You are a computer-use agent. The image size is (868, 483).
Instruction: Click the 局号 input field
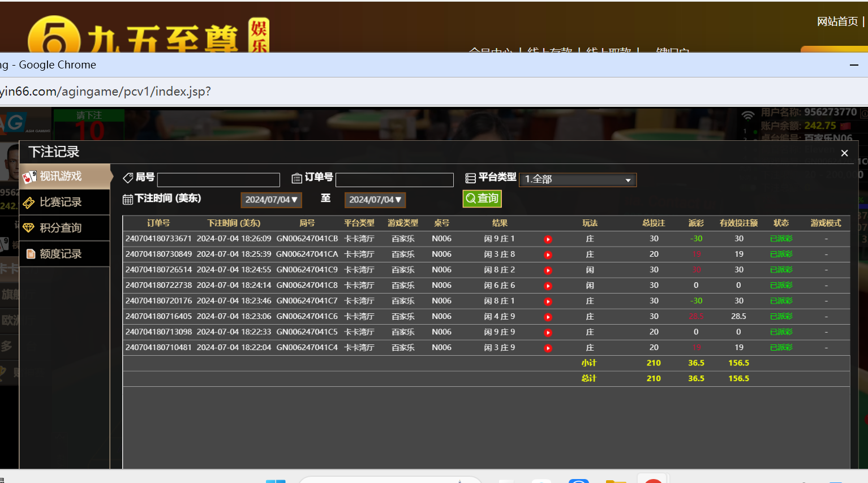[218, 180]
